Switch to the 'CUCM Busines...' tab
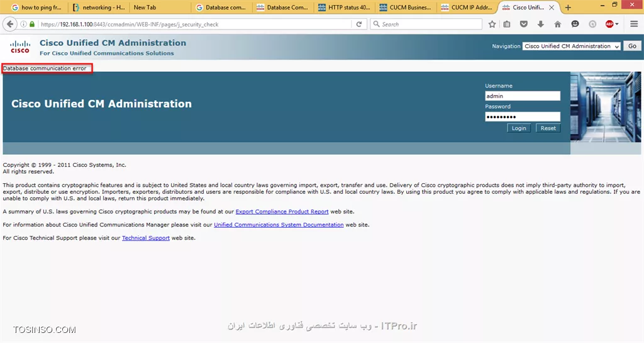 pyautogui.click(x=406, y=8)
